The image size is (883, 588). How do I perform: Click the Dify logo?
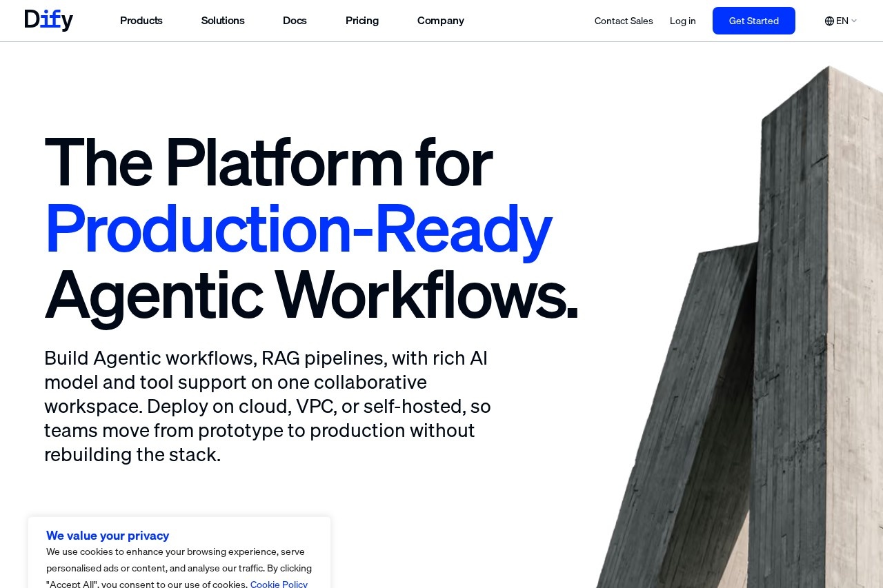[48, 21]
